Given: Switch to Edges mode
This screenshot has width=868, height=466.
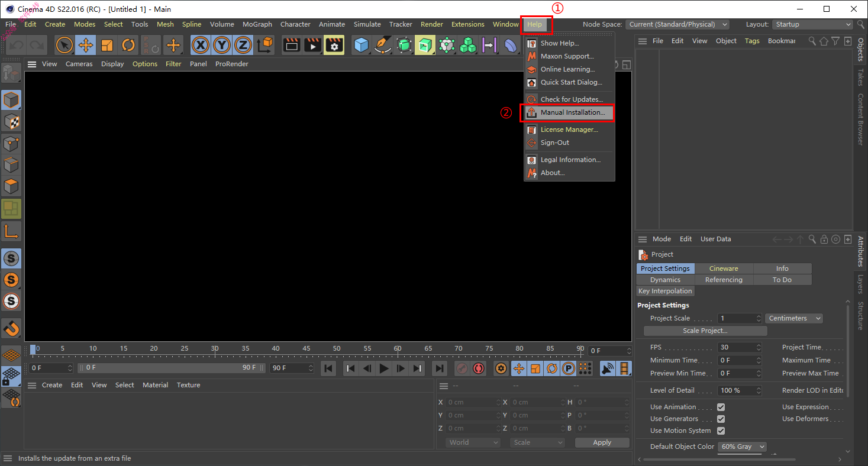Looking at the screenshot, I should [x=11, y=165].
